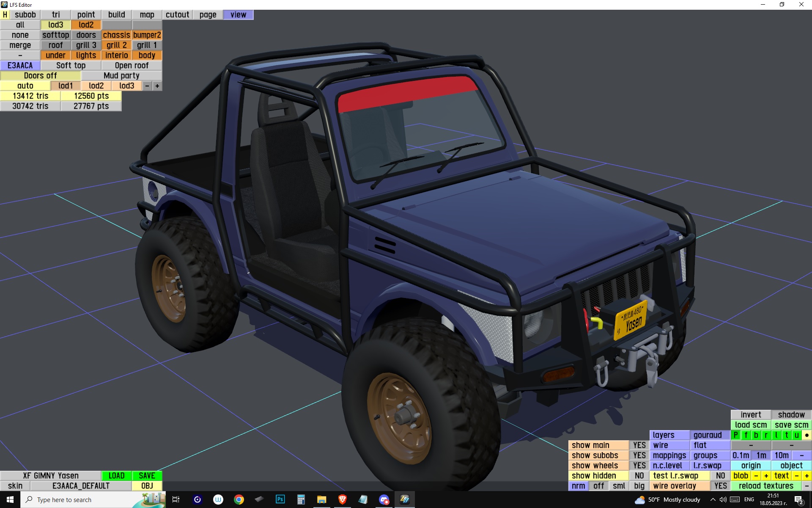Open Discord from the taskbar
Screen dimensions: 812x508
tap(384, 500)
